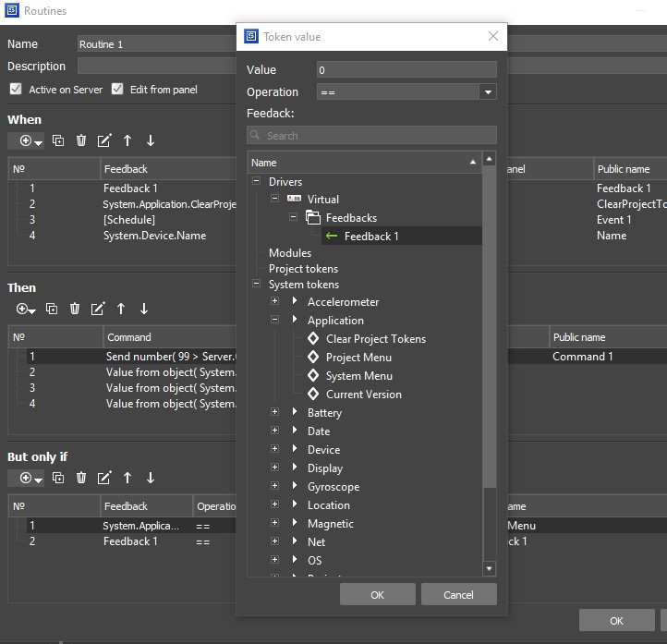The image size is (667, 644).
Task: Click the add button in When toolbar
Action: [26, 140]
